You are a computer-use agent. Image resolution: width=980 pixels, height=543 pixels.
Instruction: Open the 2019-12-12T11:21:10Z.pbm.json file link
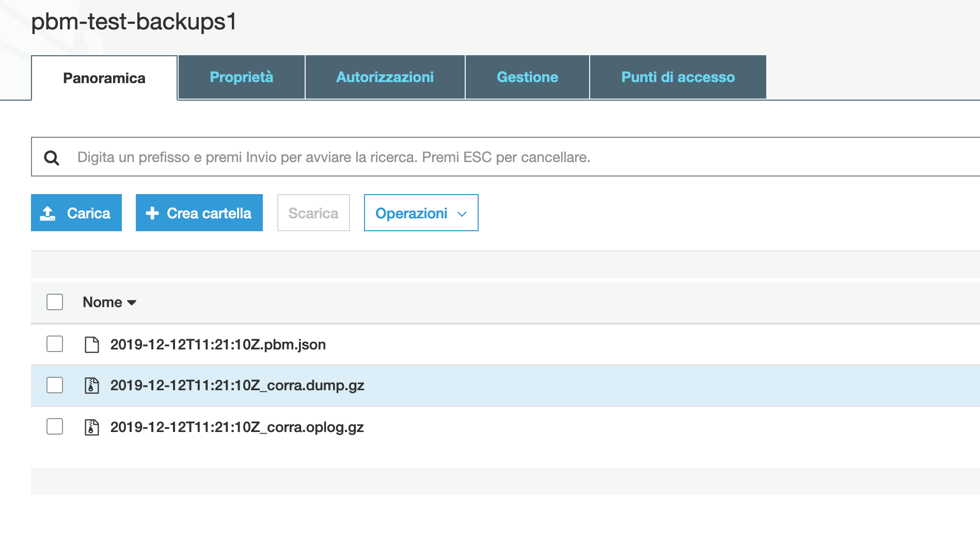click(x=218, y=344)
